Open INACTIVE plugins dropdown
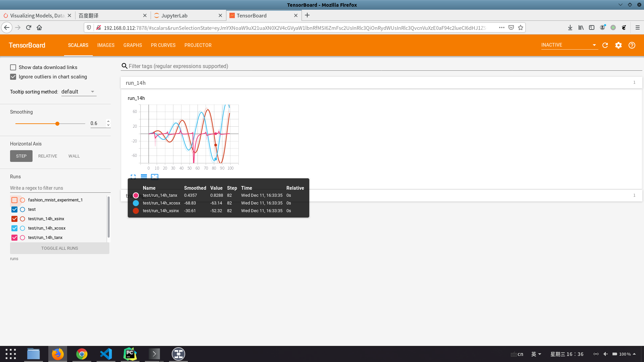 pyautogui.click(x=569, y=45)
